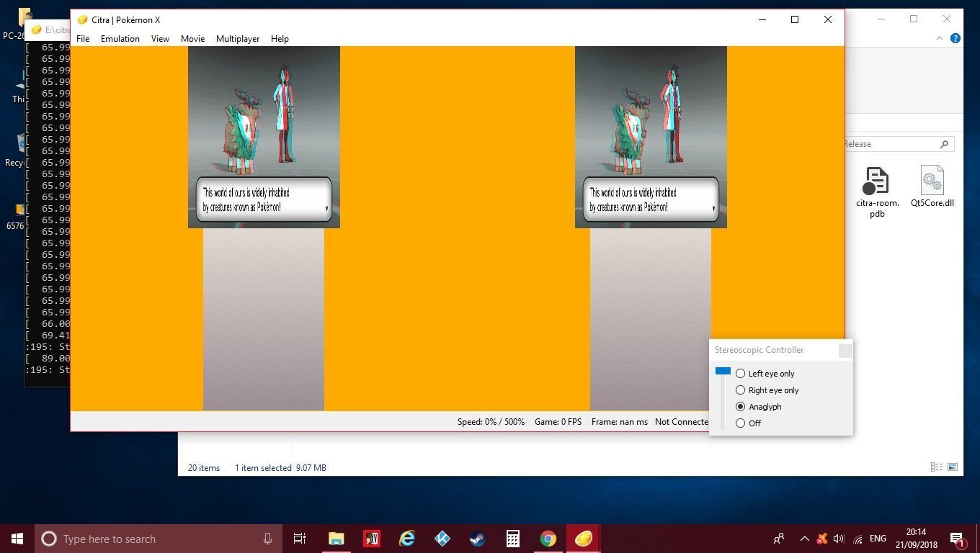Maximize the Citra Pokémon X window
The height and width of the screenshot is (553, 980).
coord(795,19)
